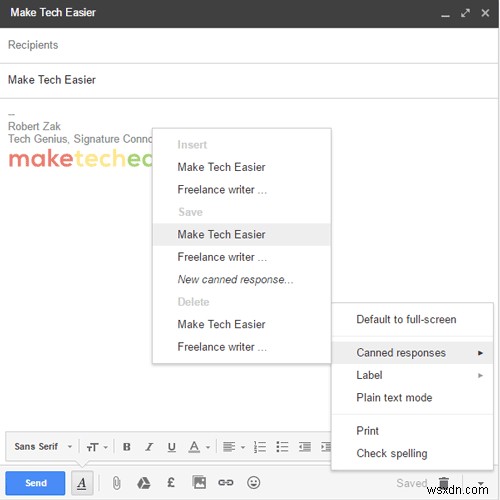Save over Freelance writer canned response

coord(242,257)
